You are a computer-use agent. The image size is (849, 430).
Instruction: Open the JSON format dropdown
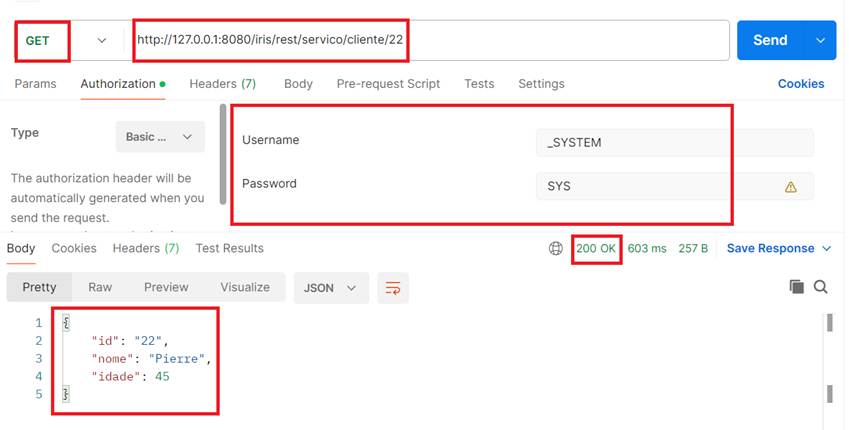click(330, 288)
